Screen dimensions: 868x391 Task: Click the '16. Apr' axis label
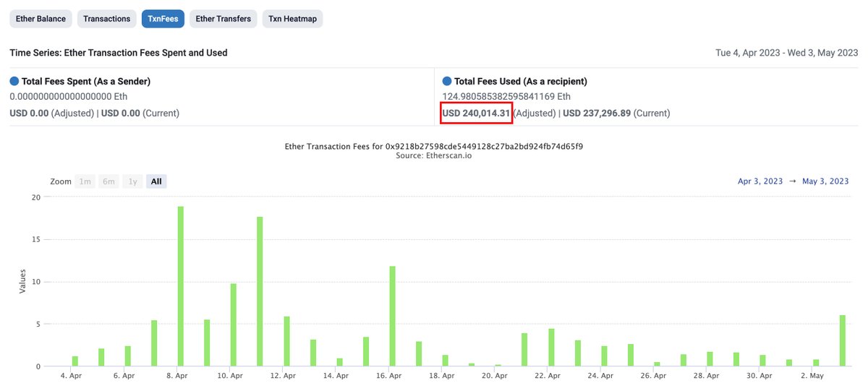pyautogui.click(x=389, y=376)
